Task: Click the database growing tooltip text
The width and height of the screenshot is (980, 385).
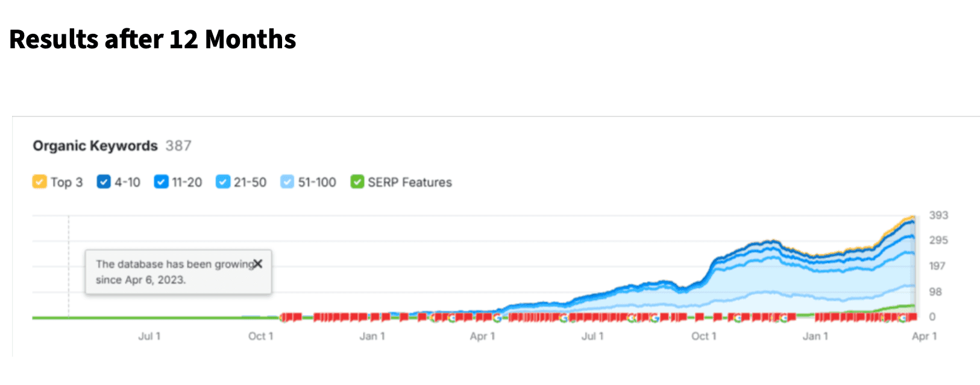Action: tap(174, 272)
